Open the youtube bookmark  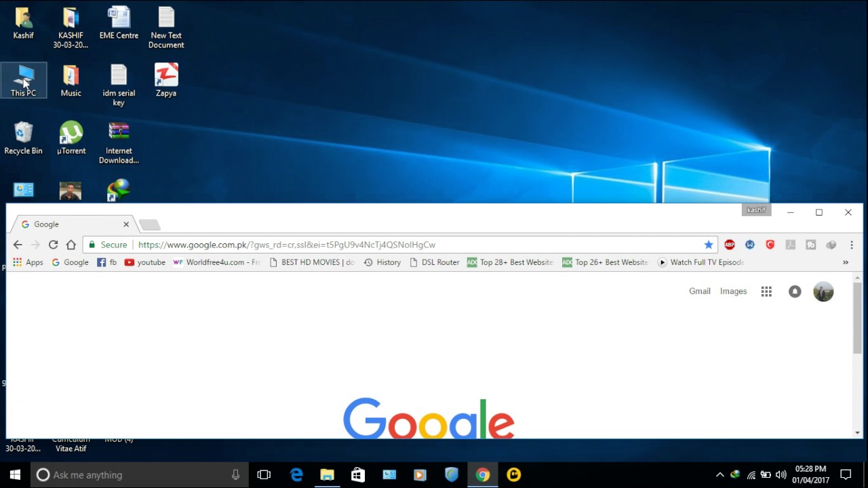point(145,262)
